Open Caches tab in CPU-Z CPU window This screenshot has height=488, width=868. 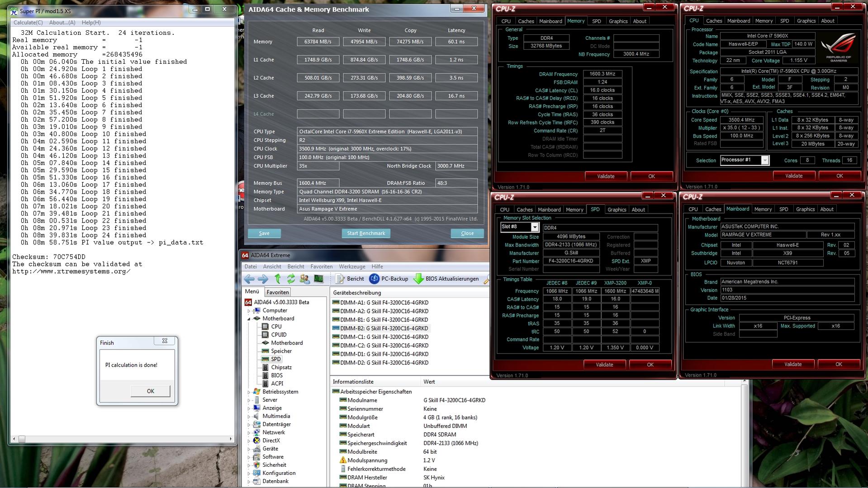(714, 21)
